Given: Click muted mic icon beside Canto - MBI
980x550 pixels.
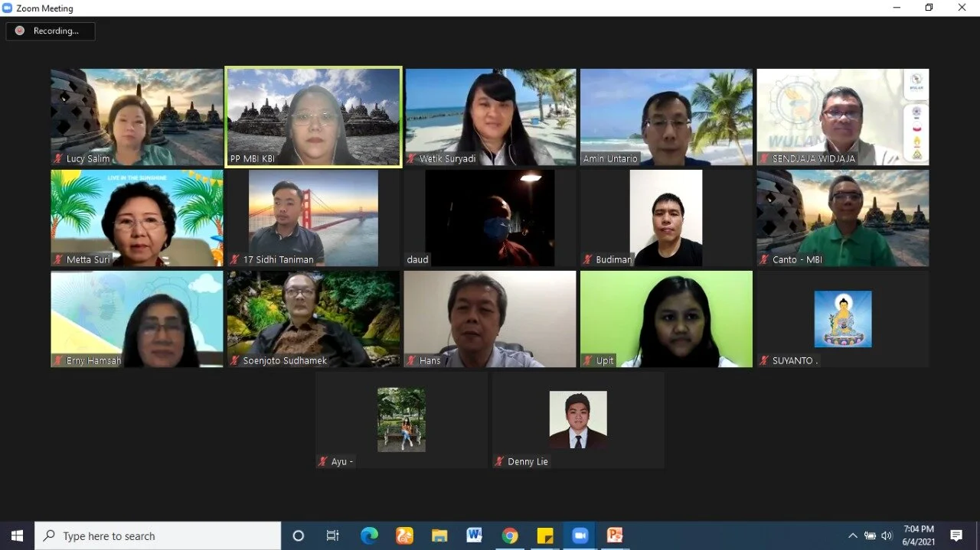Looking at the screenshot, I should pos(764,260).
